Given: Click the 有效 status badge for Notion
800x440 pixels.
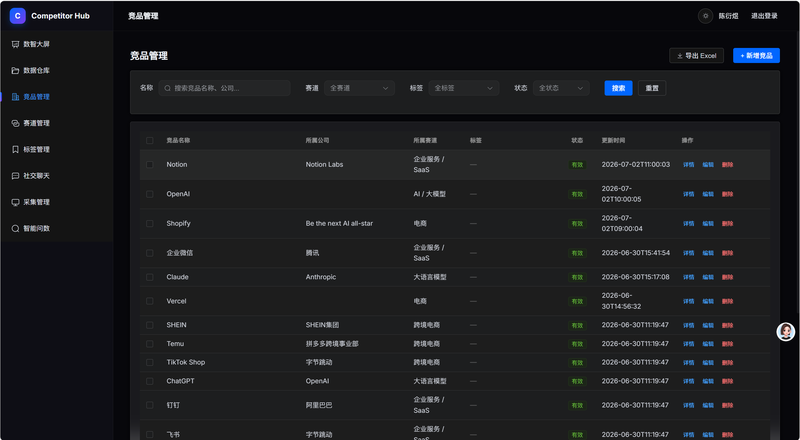Looking at the screenshot, I should pos(577,165).
